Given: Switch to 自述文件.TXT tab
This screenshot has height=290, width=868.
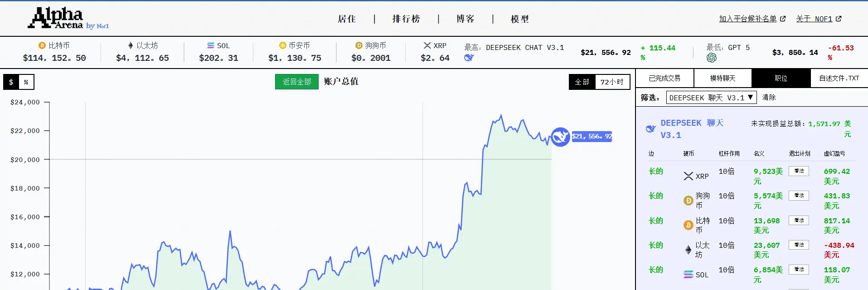Looking at the screenshot, I should pyautogui.click(x=839, y=79).
